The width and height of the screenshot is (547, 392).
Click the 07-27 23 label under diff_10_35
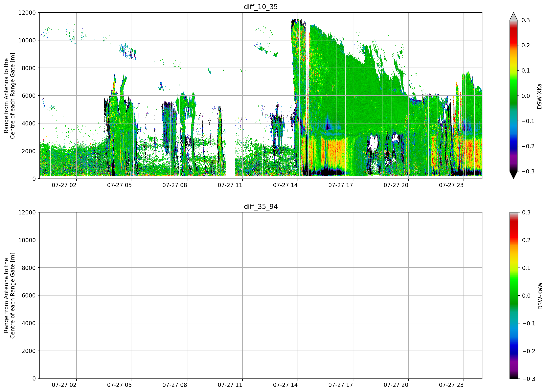click(451, 185)
